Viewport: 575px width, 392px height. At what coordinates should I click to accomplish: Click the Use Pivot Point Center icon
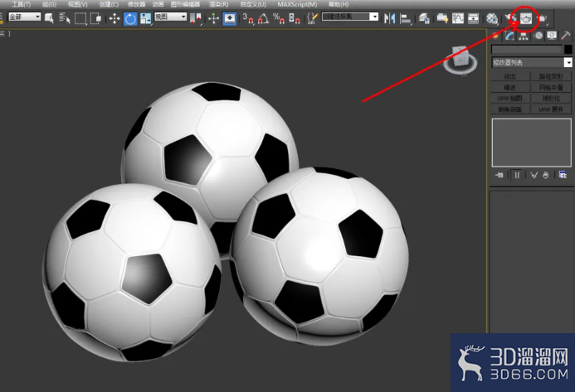196,18
